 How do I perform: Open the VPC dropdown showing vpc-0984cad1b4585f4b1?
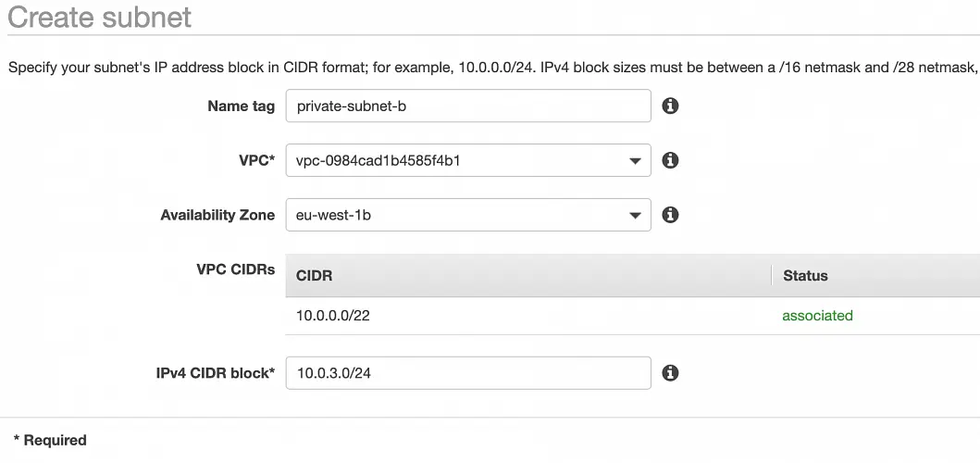click(468, 160)
